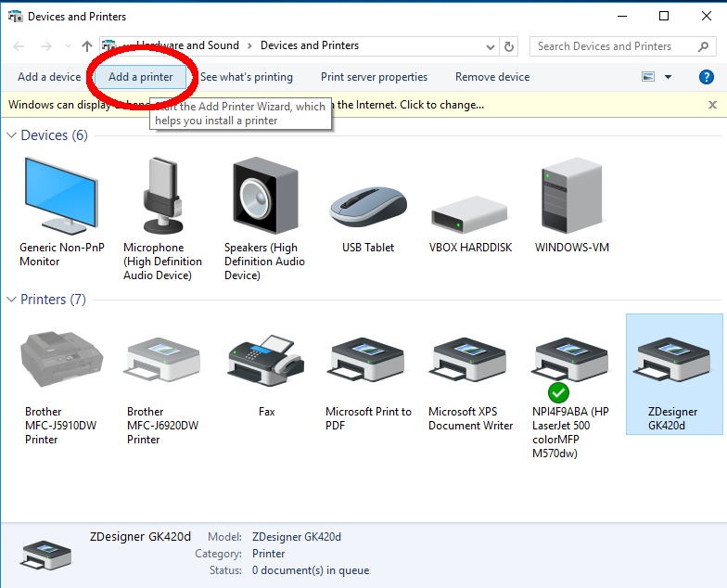This screenshot has height=588, width=727.
Task: Click Devices and Printers breadcrumb
Action: coord(310,45)
